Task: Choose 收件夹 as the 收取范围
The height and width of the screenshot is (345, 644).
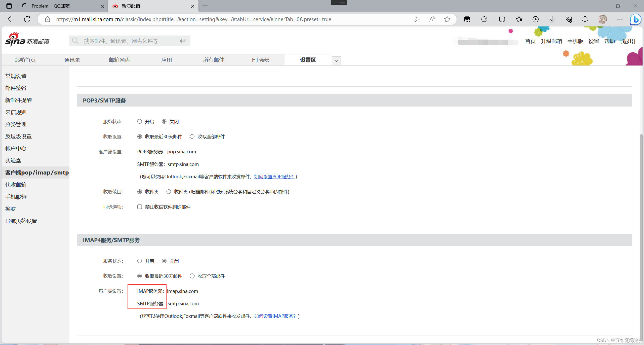Action: click(x=140, y=192)
